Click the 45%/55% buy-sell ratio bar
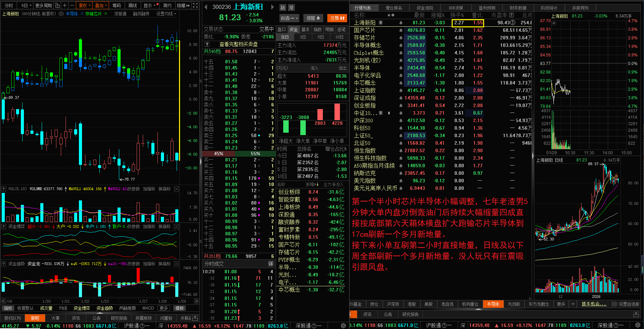This screenshot has width=644, height=329. 239,154
